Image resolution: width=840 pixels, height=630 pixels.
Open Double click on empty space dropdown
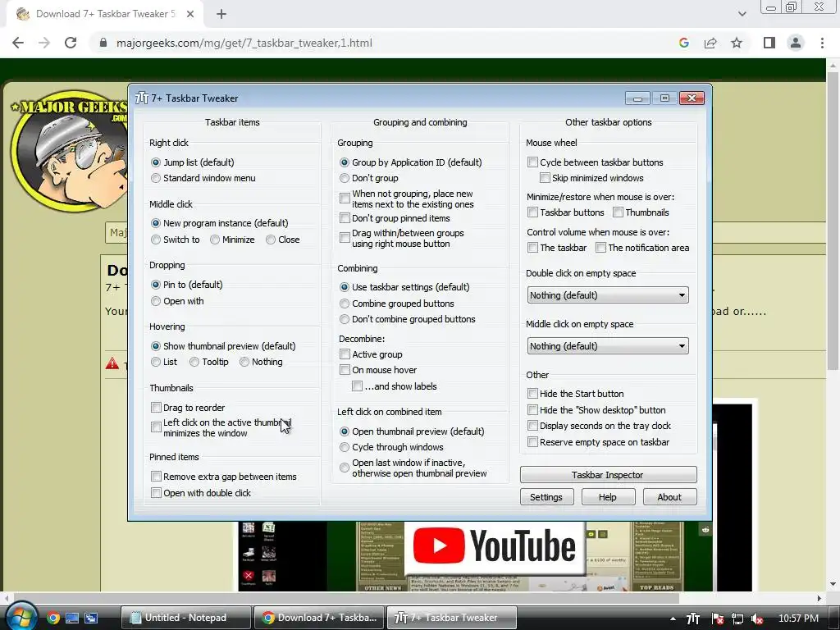(608, 295)
